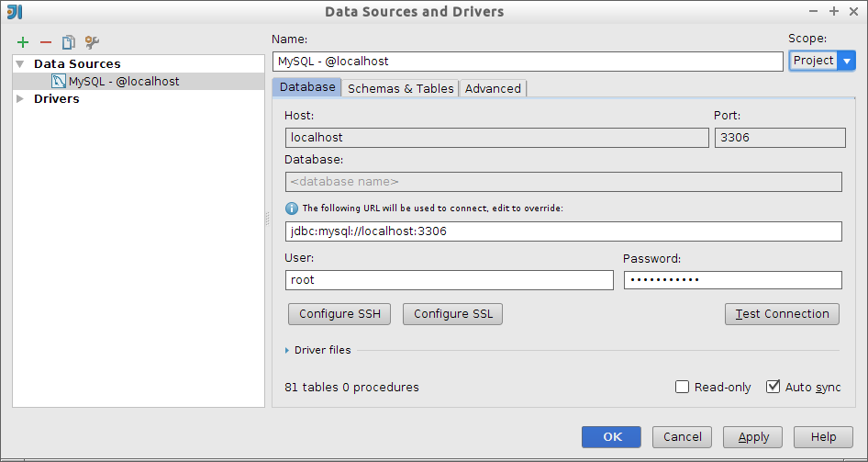868x462 pixels.
Task: Click the User field containing root
Action: click(449, 280)
